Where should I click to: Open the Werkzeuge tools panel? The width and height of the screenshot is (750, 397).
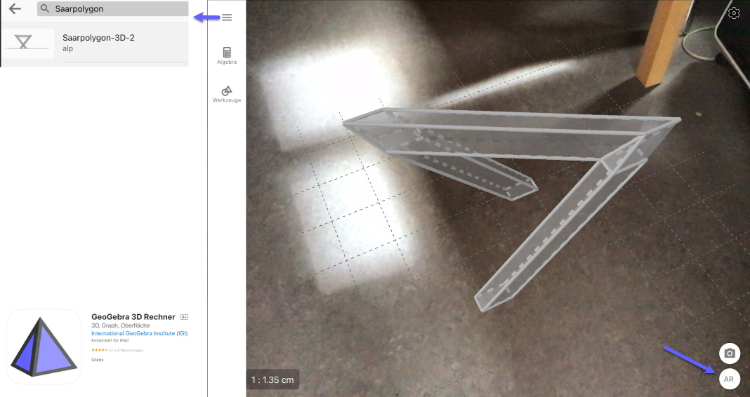point(227,94)
